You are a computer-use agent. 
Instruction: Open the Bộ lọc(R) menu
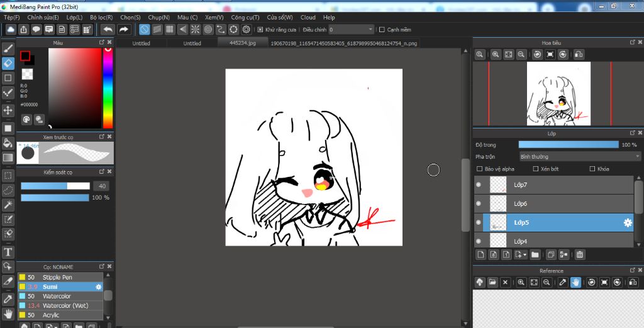point(101,17)
